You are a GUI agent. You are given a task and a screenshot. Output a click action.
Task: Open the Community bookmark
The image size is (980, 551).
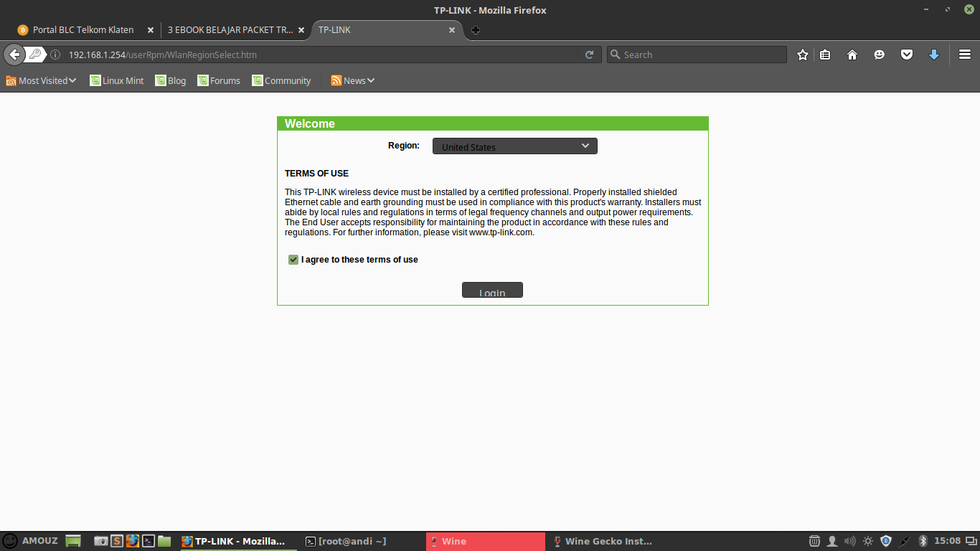pos(281,80)
